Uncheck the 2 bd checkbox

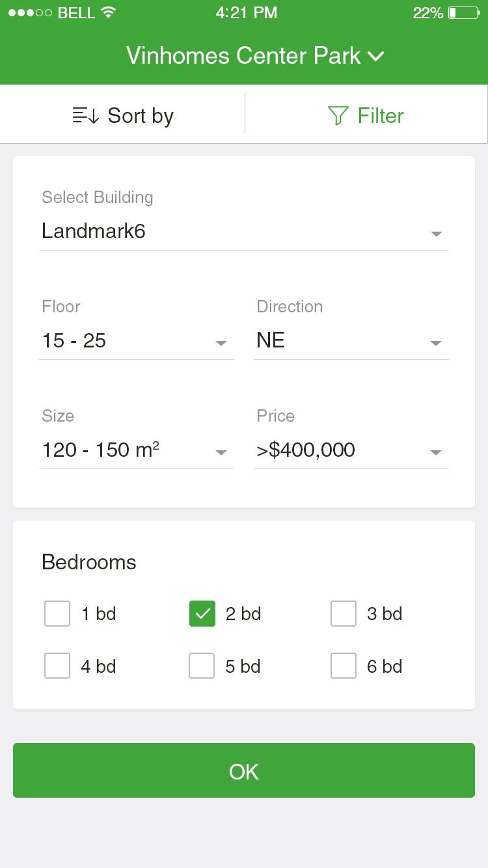[x=202, y=614]
